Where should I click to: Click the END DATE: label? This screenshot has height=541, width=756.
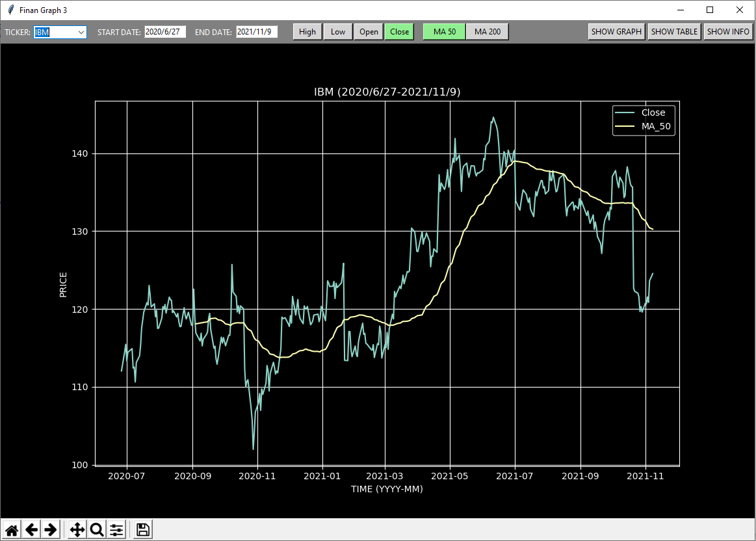tap(214, 33)
